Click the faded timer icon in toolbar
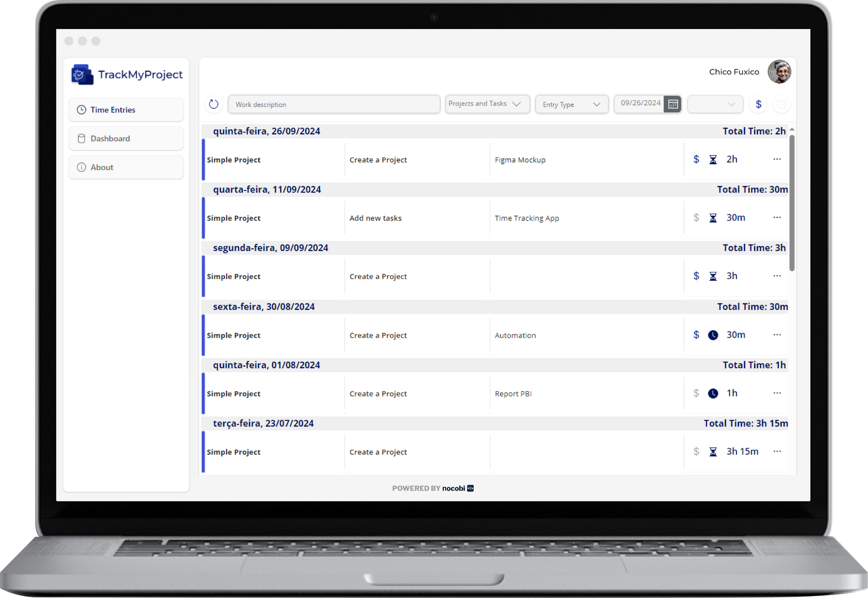Viewport: 868px width, 598px height. pyautogui.click(x=781, y=104)
